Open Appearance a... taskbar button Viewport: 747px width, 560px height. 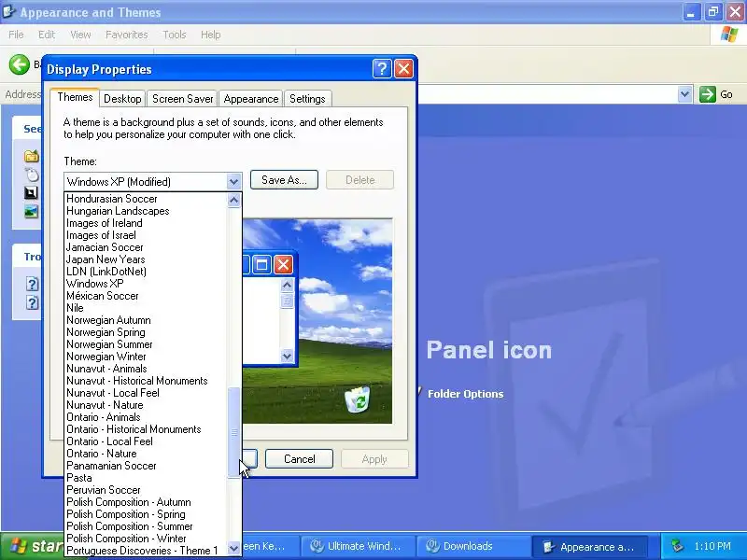coord(589,546)
